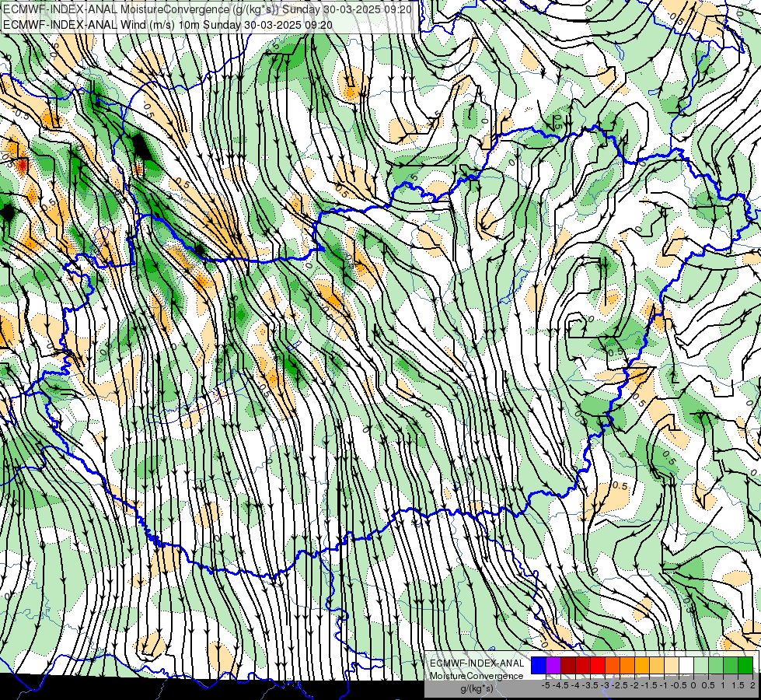Screen dimensions: 761x700
Task: Click the white swatch in the legend
Action: [x=686, y=666]
